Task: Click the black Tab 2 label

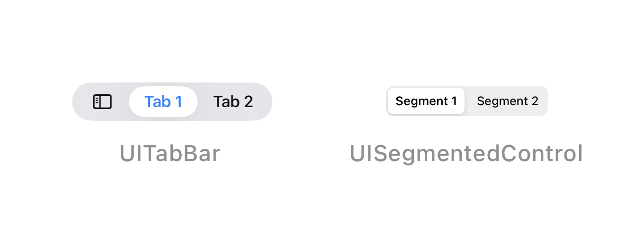Action: pos(233,101)
